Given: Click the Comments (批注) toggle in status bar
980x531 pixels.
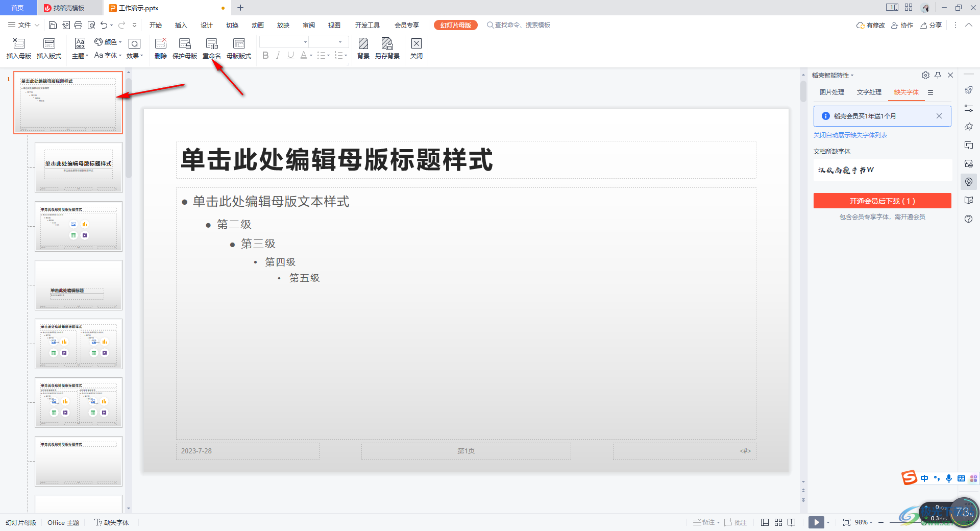Looking at the screenshot, I should (736, 522).
